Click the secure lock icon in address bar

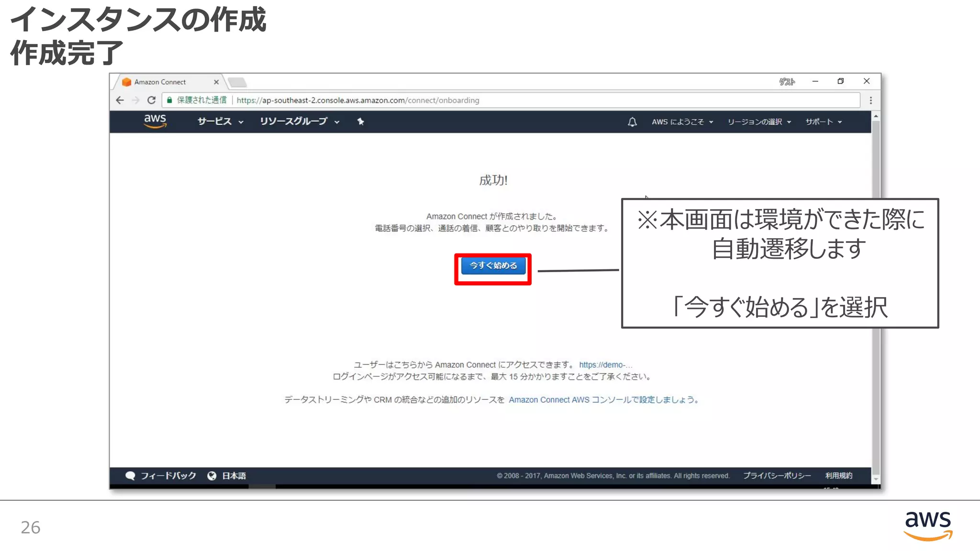click(169, 100)
